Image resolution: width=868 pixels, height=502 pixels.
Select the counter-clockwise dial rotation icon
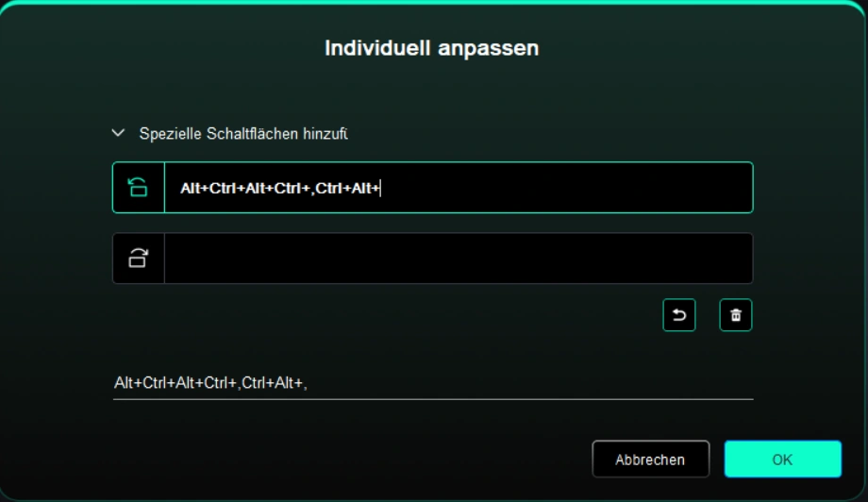coord(138,188)
